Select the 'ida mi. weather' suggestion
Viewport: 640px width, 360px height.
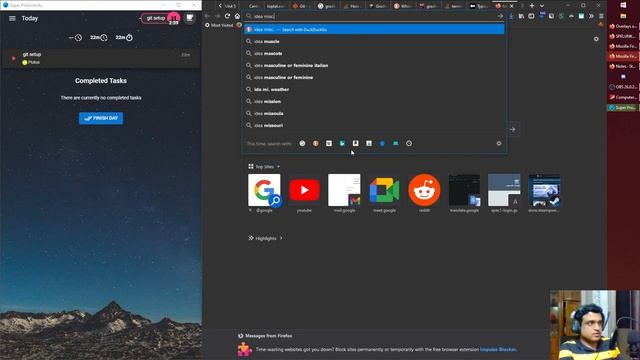[374, 89]
